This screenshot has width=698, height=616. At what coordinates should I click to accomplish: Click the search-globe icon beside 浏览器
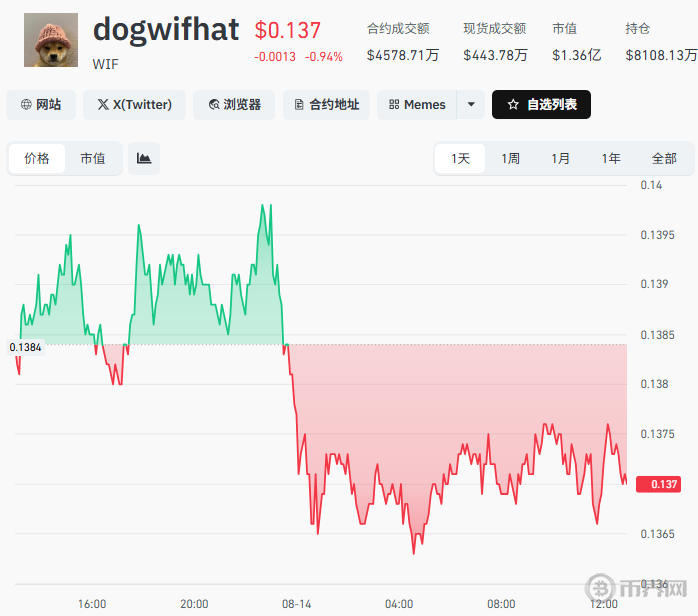[214, 105]
